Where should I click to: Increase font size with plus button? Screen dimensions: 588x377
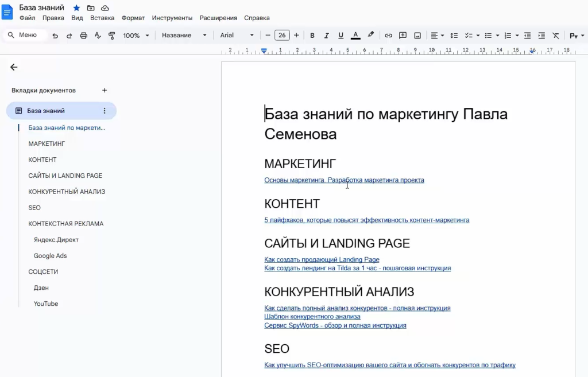296,35
